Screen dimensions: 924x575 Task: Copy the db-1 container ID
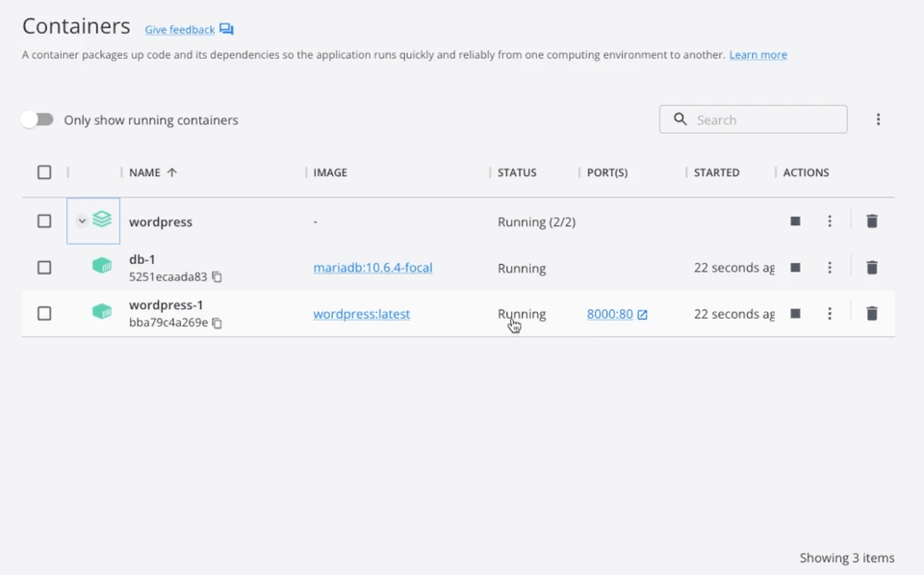coord(217,276)
